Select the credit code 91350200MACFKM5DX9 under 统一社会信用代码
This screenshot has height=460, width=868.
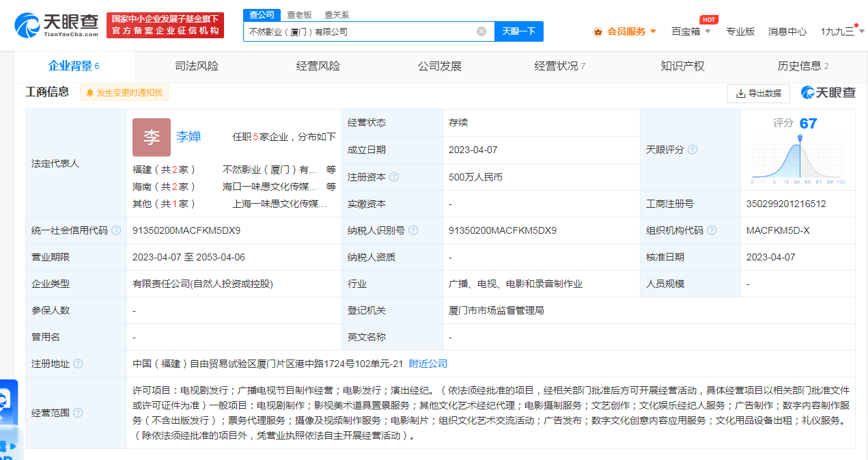click(186, 230)
